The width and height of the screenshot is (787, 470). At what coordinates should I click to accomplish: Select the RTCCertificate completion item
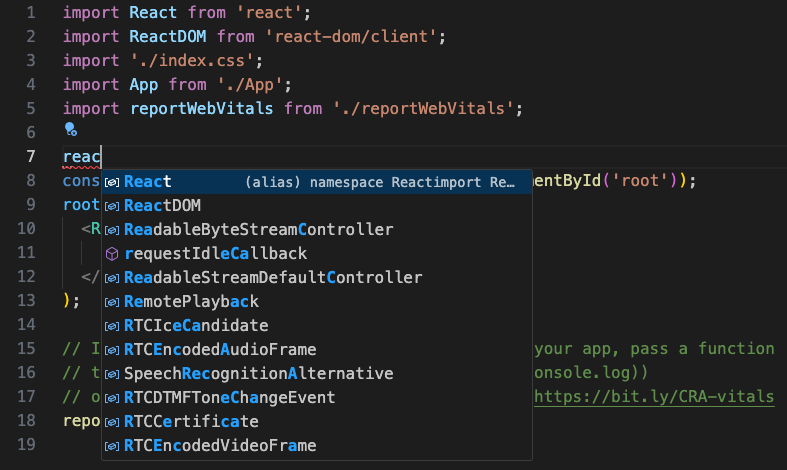pyautogui.click(x=190, y=422)
